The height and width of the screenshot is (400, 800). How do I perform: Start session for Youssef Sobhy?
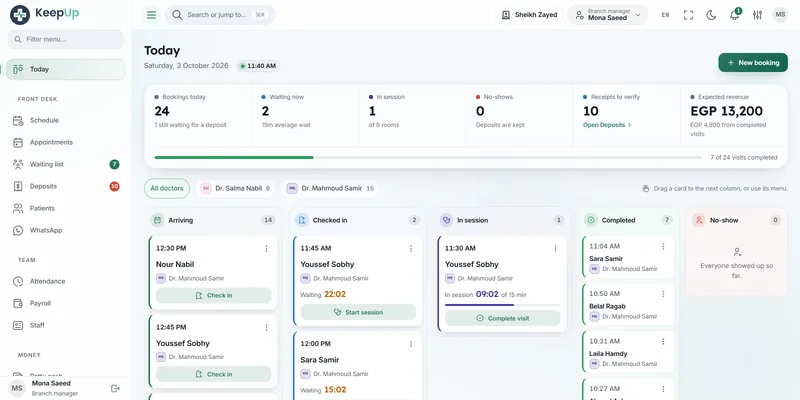(x=358, y=312)
